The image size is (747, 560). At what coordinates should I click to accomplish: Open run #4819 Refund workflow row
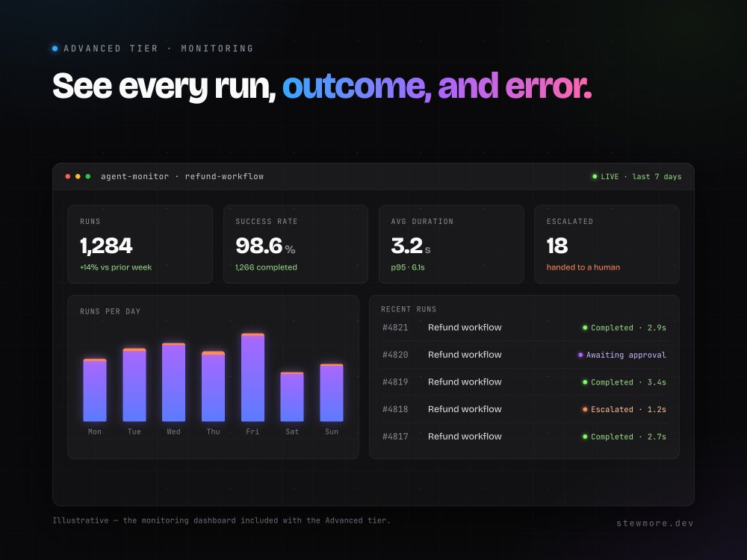(524, 382)
